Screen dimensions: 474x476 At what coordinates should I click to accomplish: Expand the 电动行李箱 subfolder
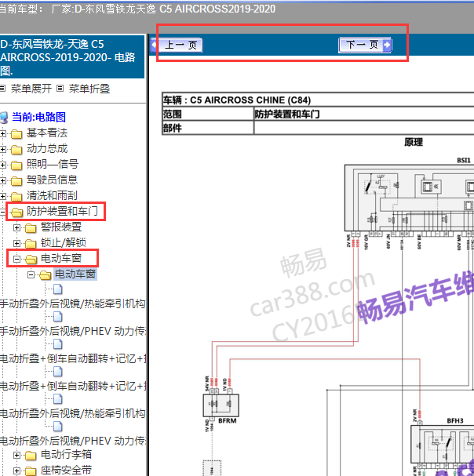tap(17, 456)
